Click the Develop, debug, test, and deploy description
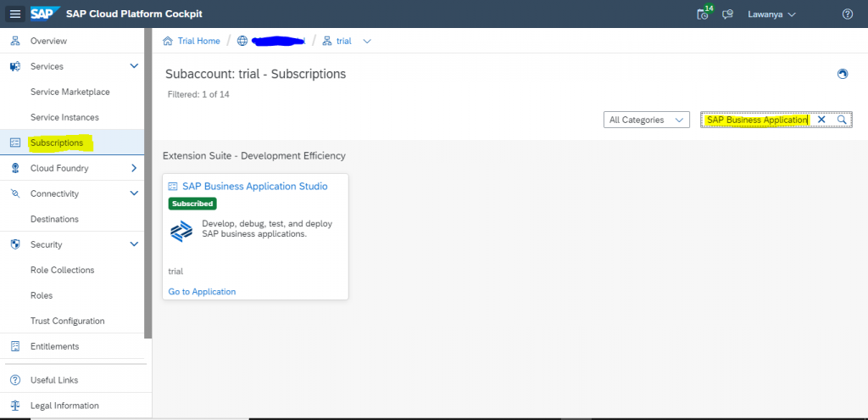This screenshot has height=420, width=868. click(267, 229)
